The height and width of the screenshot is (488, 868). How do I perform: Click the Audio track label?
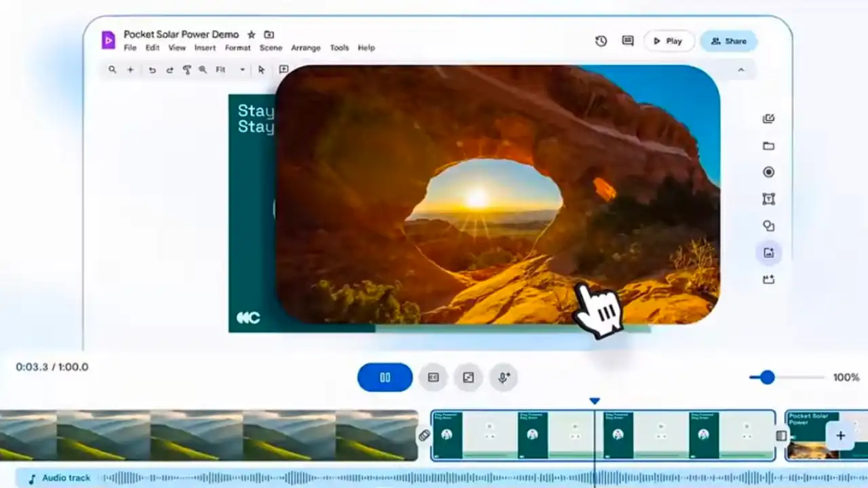tap(66, 479)
